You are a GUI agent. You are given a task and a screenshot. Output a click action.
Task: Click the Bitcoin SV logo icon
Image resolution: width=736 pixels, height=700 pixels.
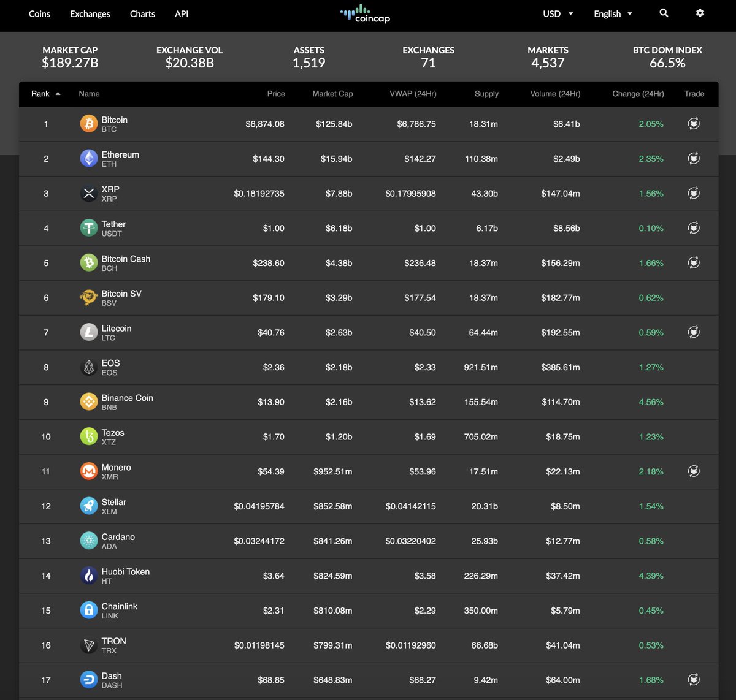click(89, 298)
